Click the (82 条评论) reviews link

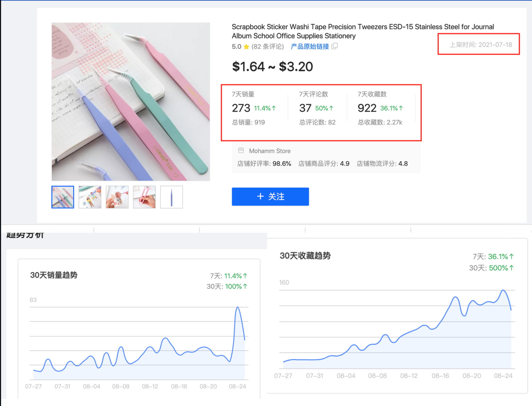pyautogui.click(x=267, y=47)
